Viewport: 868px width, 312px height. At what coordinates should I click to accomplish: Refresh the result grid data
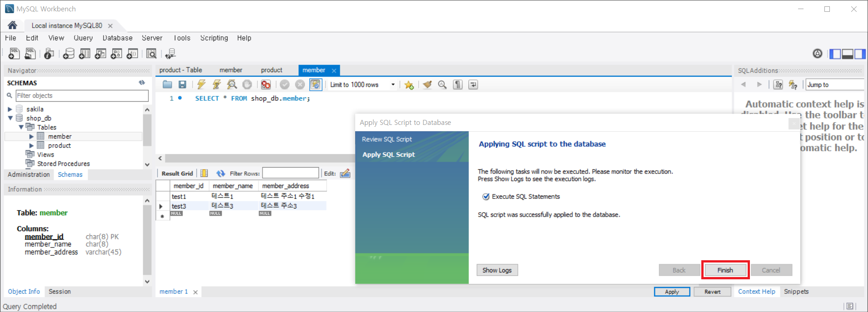point(221,173)
